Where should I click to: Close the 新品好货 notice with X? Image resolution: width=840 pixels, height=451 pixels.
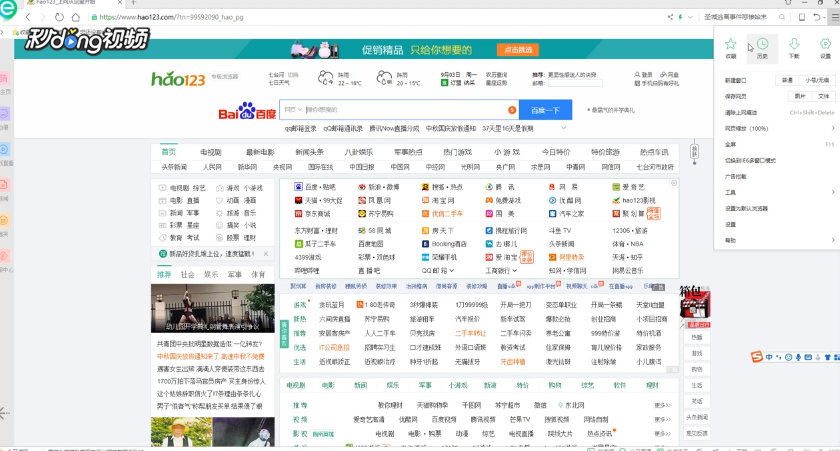click(266, 253)
